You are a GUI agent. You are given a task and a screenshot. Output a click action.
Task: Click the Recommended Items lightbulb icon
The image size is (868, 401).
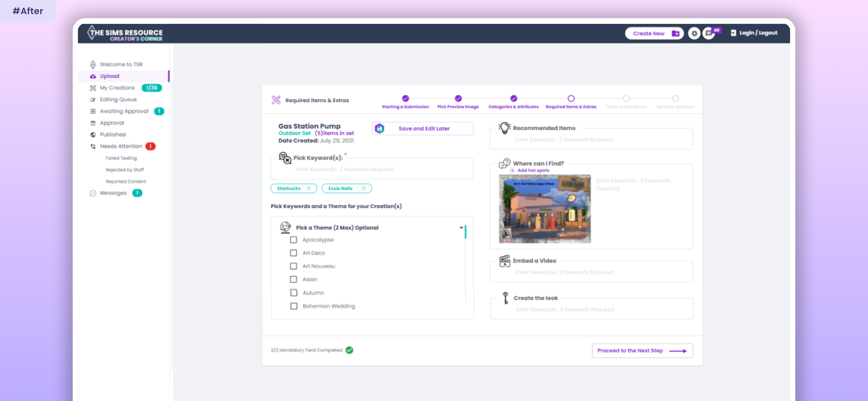(x=504, y=128)
